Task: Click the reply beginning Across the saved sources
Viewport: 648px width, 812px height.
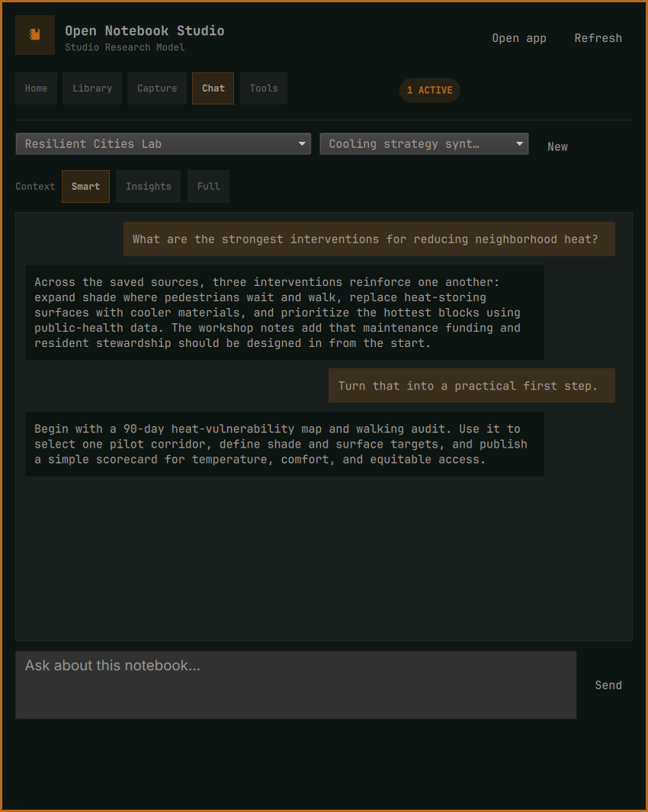Action: point(284,313)
